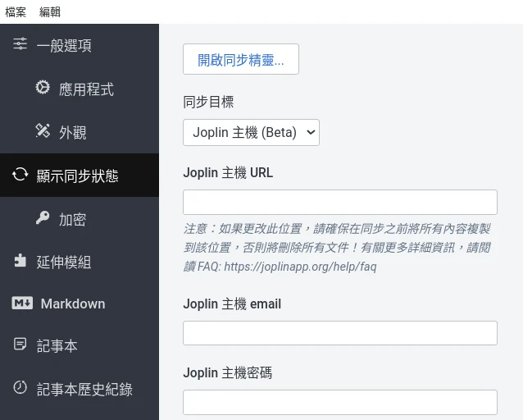The height and width of the screenshot is (420, 523).
Task: Click the sliders icon beside 一般選項
Action: pyautogui.click(x=20, y=45)
